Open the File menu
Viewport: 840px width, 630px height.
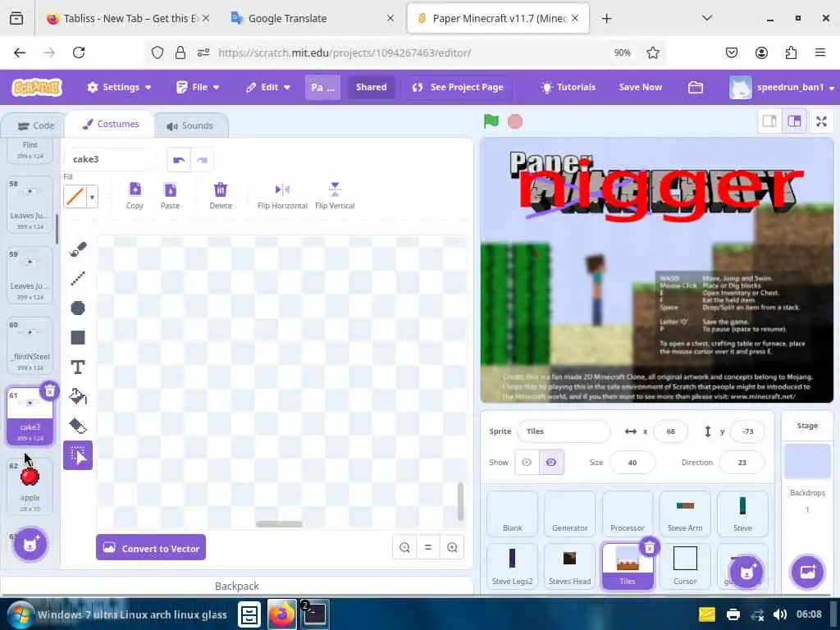pos(198,87)
